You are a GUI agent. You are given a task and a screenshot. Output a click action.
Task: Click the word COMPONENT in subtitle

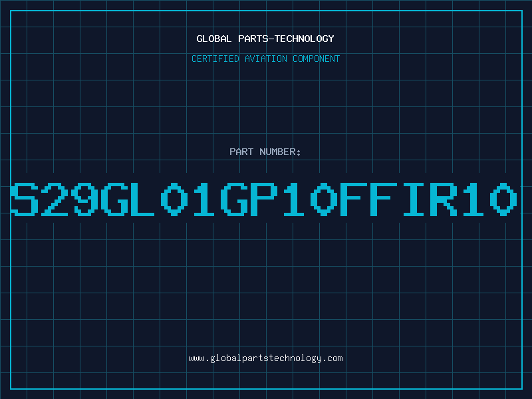(317, 59)
